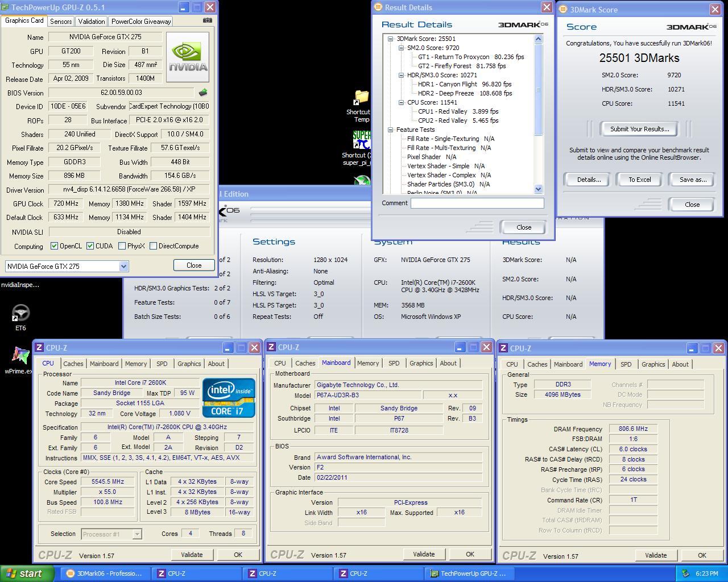Collapse the SM2.0 Score tree node

tap(401, 48)
